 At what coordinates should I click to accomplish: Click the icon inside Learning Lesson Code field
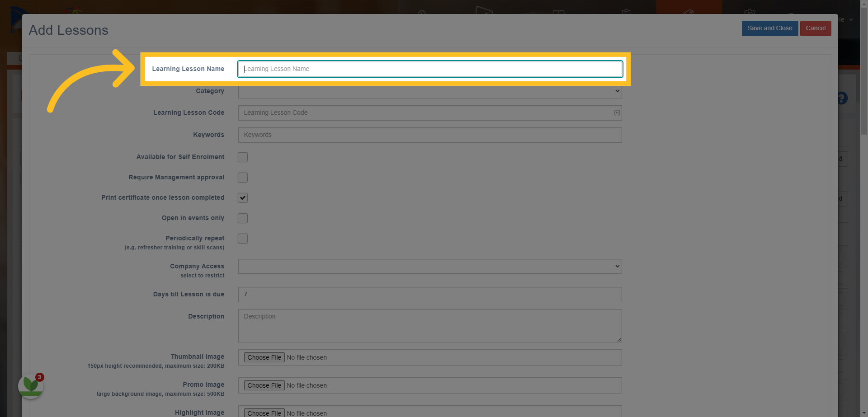tap(617, 113)
